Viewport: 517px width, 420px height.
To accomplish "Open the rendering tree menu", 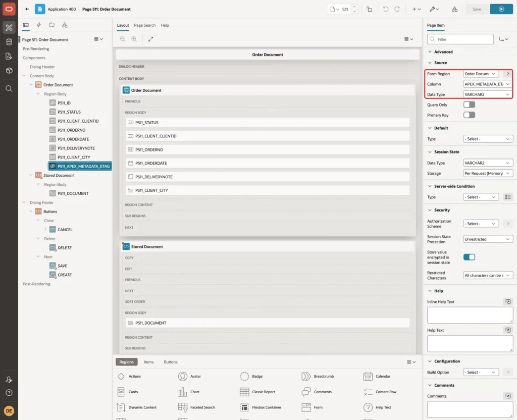I will [x=98, y=39].
